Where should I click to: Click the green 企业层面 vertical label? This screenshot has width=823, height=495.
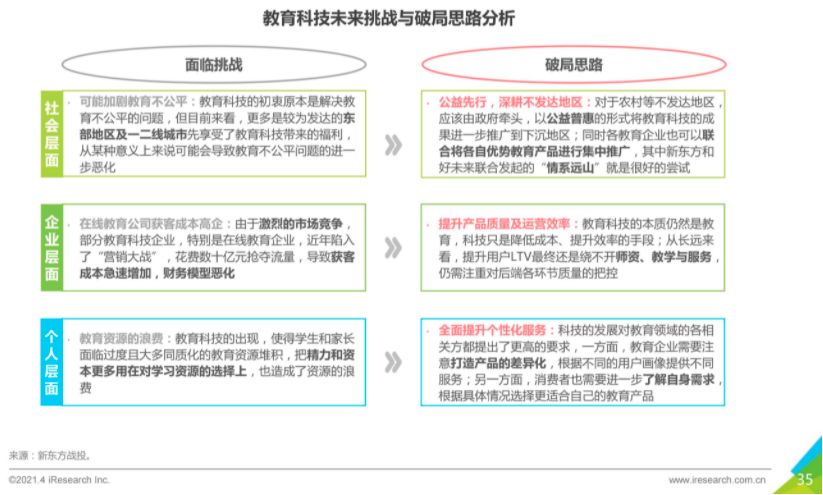pos(51,248)
